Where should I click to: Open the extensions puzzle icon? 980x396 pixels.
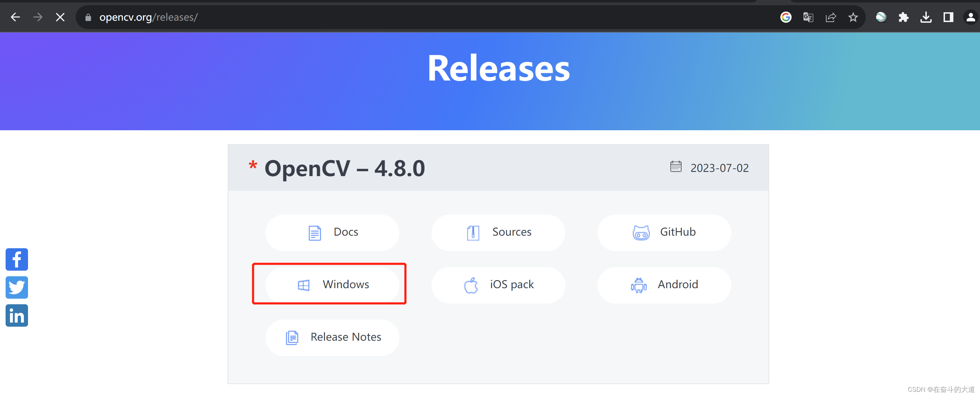pos(903,17)
